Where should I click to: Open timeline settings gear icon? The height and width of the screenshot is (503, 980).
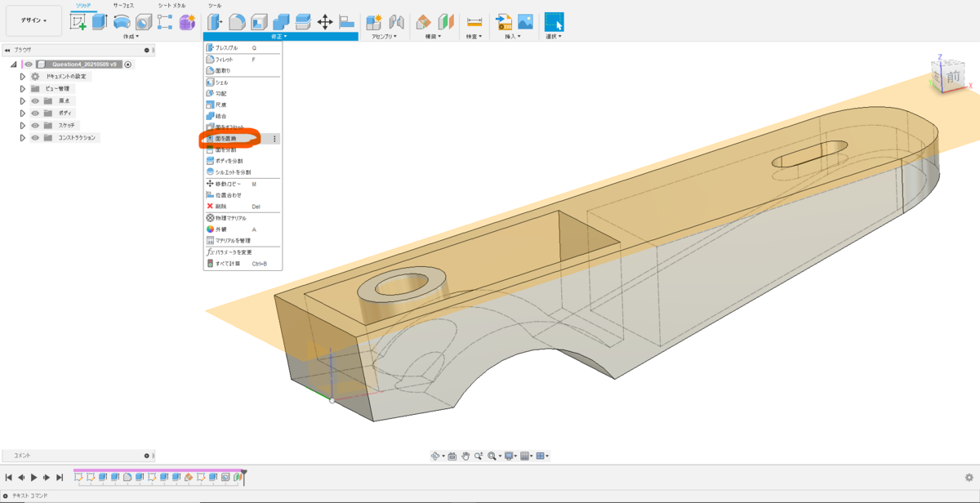[x=969, y=478]
